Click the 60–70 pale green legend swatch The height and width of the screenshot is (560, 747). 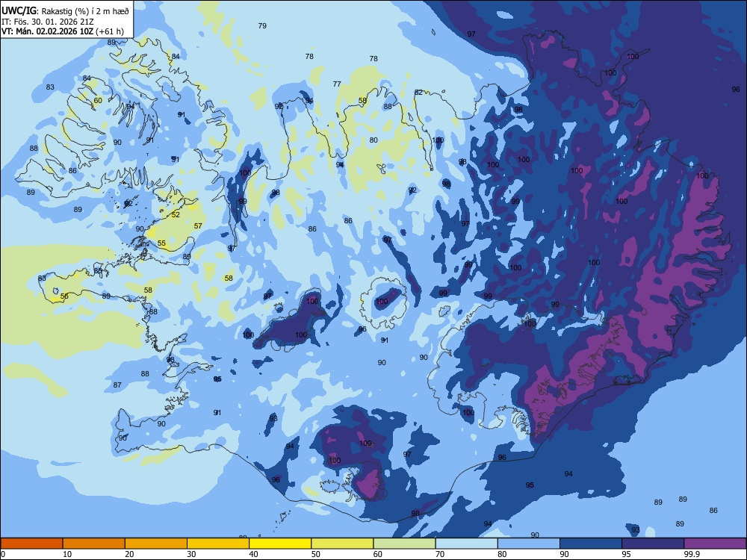404,544
